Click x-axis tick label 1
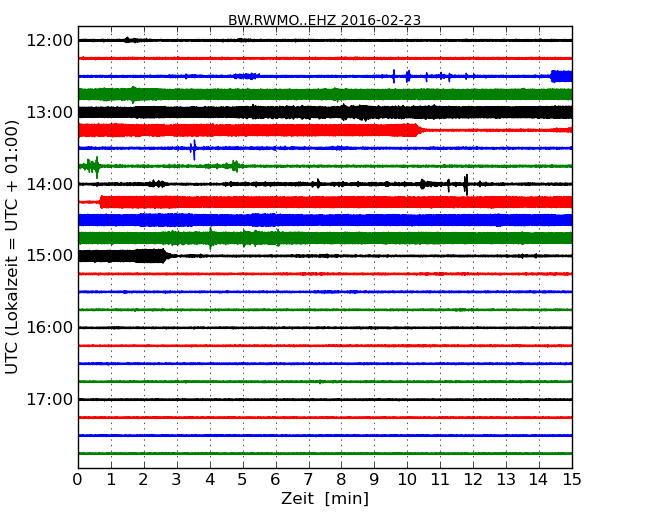The height and width of the screenshot is (520, 650). [x=111, y=480]
